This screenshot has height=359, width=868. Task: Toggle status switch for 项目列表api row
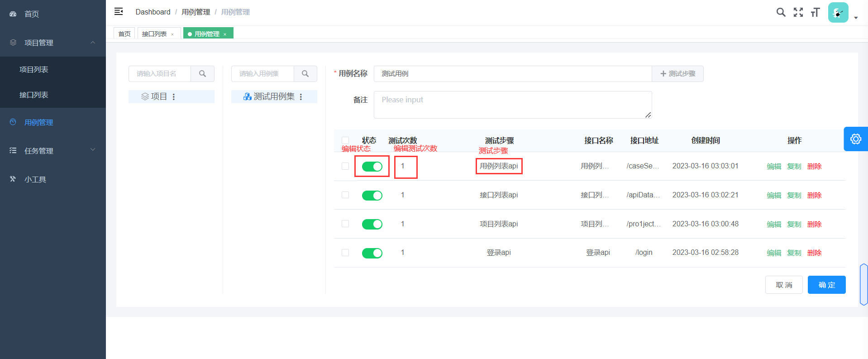(372, 224)
